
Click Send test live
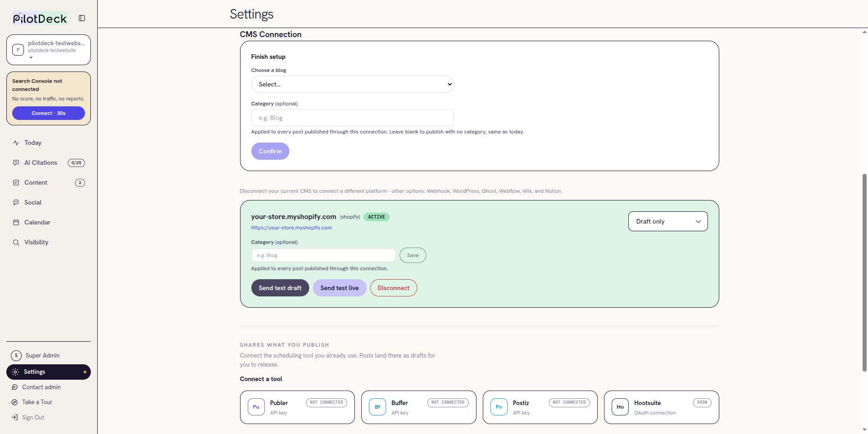(x=340, y=288)
